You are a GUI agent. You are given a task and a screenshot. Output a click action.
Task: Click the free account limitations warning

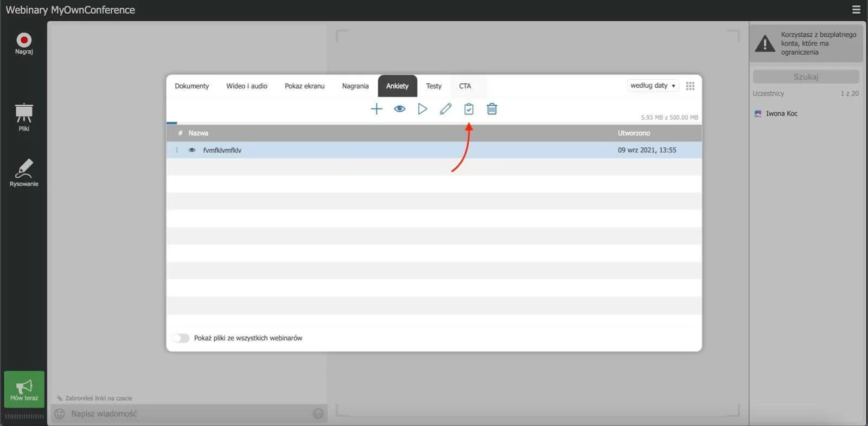tap(806, 43)
